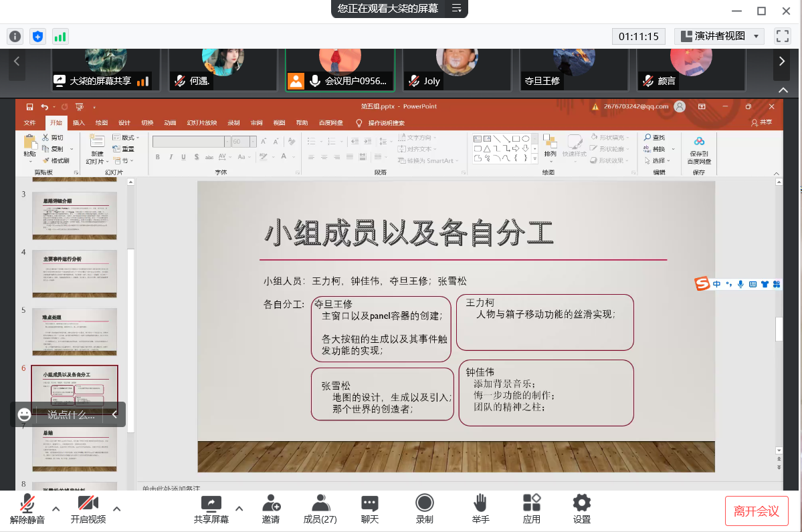Open the screen viewing options menu

click(457, 9)
